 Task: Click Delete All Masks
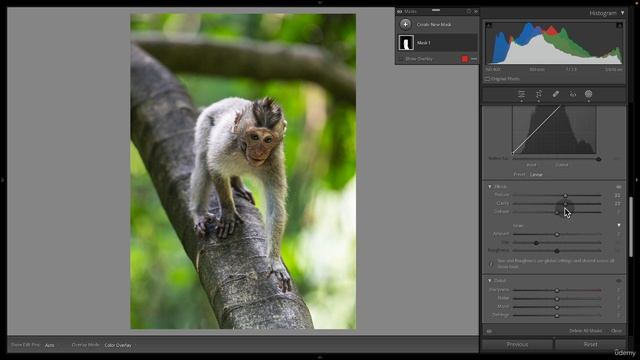pos(585,331)
